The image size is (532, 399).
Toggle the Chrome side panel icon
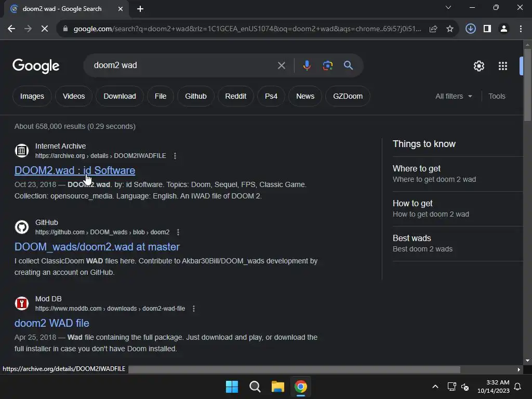(x=487, y=29)
